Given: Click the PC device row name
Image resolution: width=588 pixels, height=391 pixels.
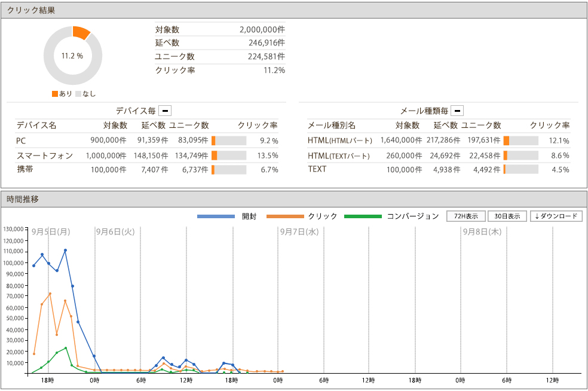Looking at the screenshot, I should click(21, 140).
